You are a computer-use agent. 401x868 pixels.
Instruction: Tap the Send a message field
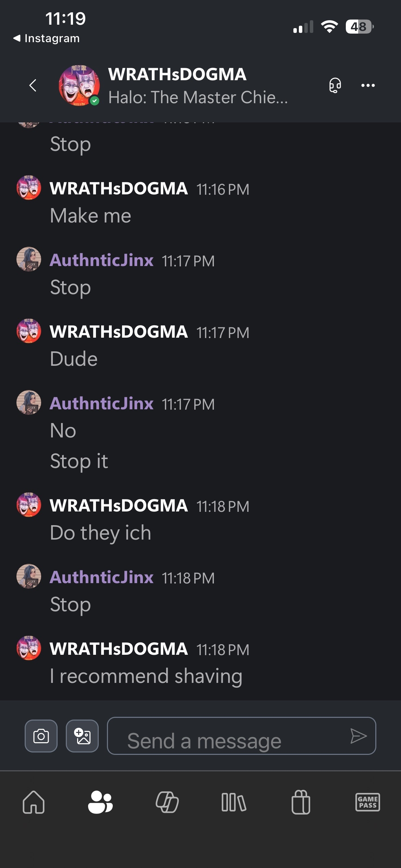242,736
